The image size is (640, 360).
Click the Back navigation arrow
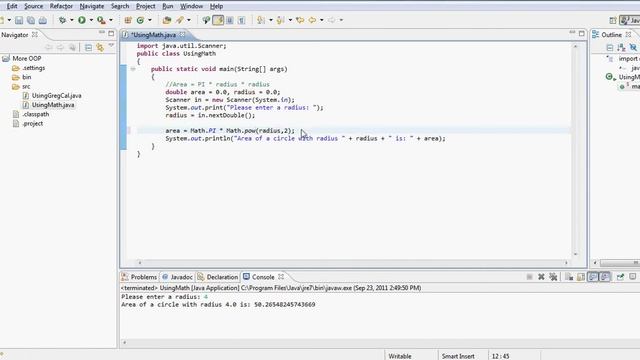tap(312, 20)
